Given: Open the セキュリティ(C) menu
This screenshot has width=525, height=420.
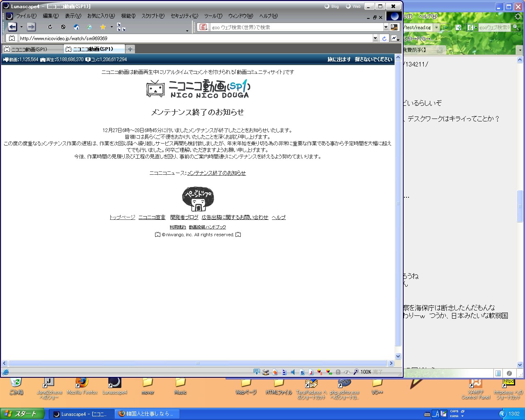Looking at the screenshot, I should (184, 16).
